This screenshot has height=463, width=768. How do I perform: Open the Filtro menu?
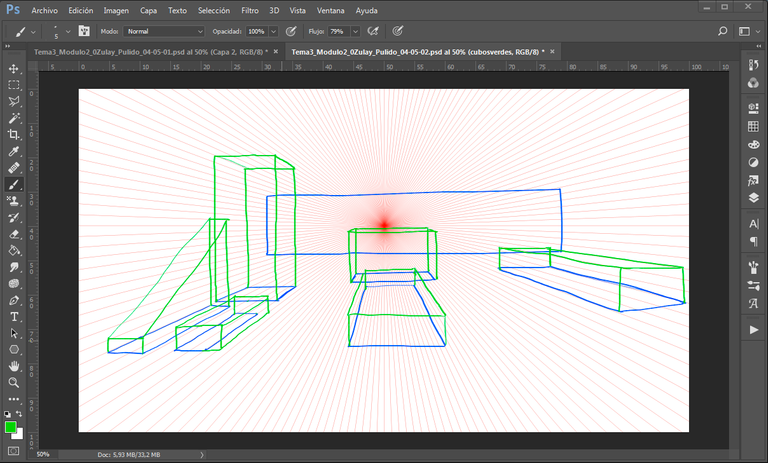click(250, 10)
